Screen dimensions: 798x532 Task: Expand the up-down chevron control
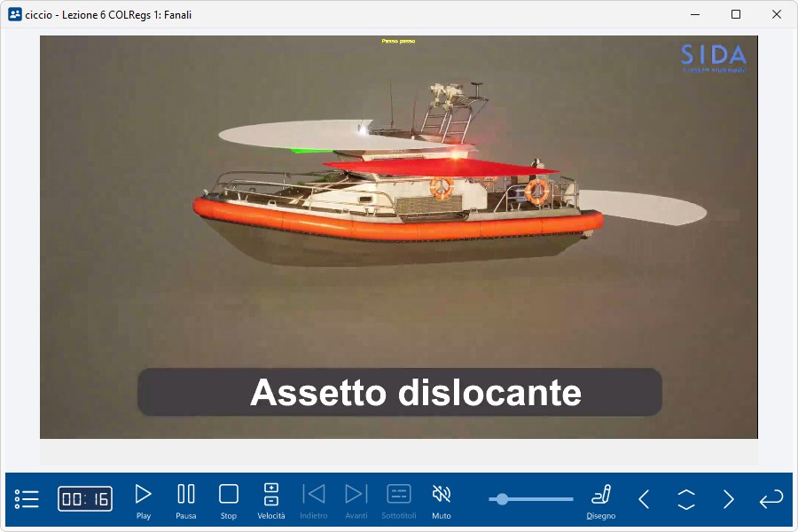coord(686,499)
